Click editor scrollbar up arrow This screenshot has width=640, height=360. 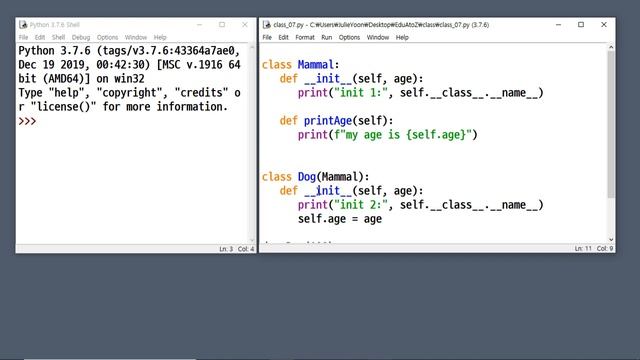point(611,47)
